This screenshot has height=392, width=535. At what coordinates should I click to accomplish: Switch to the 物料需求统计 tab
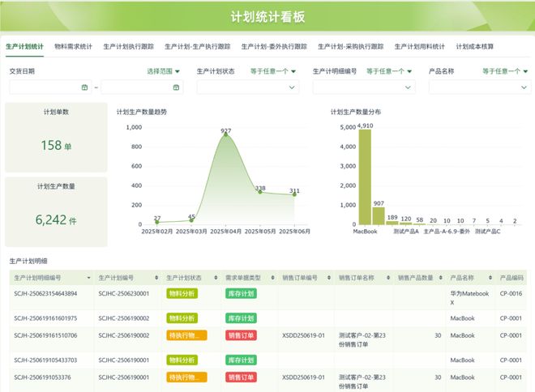(x=73, y=47)
